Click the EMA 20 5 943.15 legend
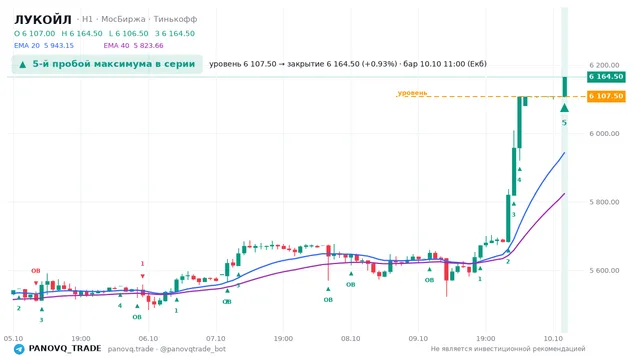640x360 pixels. pyautogui.click(x=44, y=46)
